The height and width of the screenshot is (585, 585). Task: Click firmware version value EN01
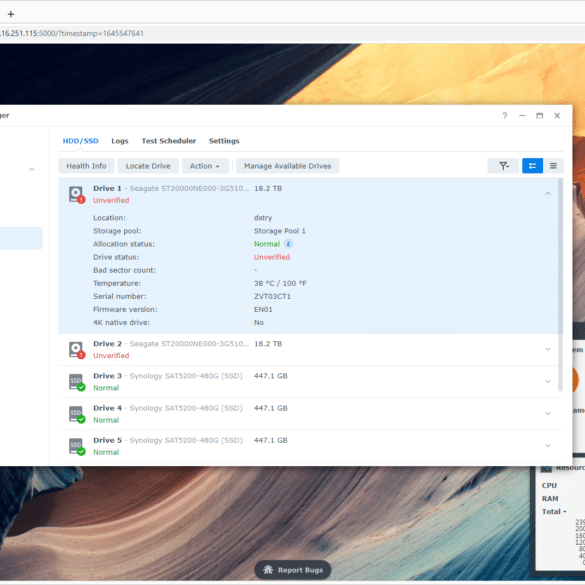(263, 309)
